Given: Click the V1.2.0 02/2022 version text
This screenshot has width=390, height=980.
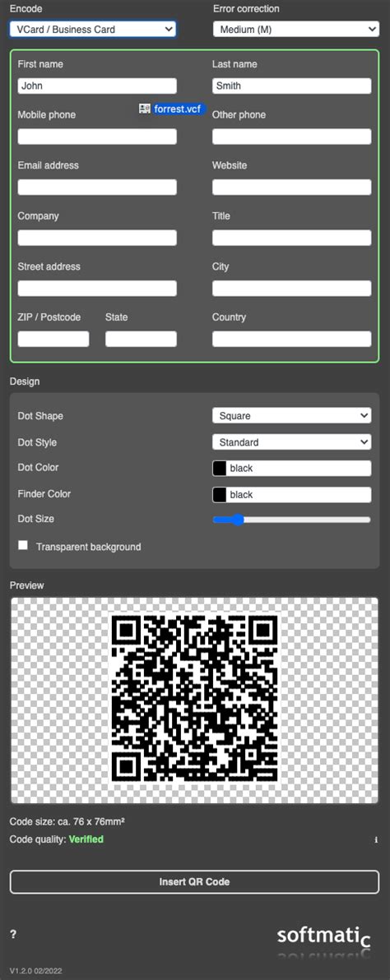Looking at the screenshot, I should point(35,971).
